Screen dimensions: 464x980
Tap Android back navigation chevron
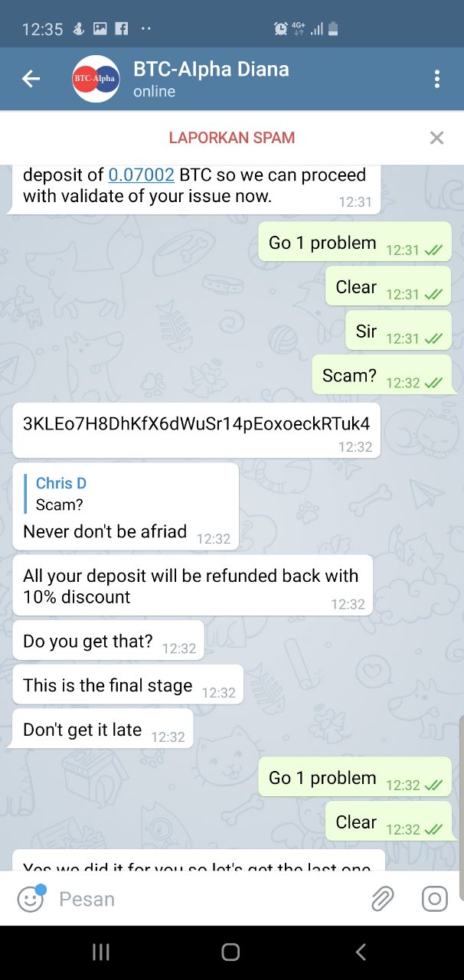(x=361, y=952)
